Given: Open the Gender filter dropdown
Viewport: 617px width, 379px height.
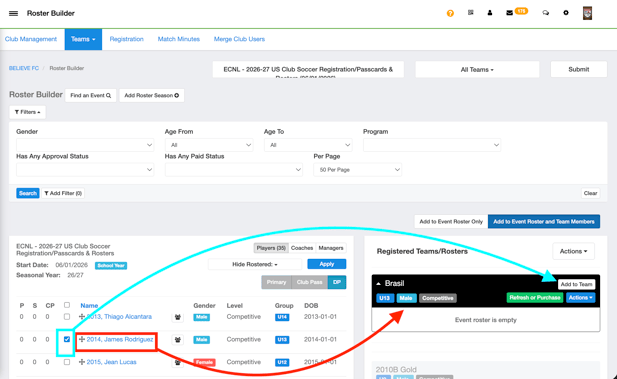Looking at the screenshot, I should (x=85, y=145).
